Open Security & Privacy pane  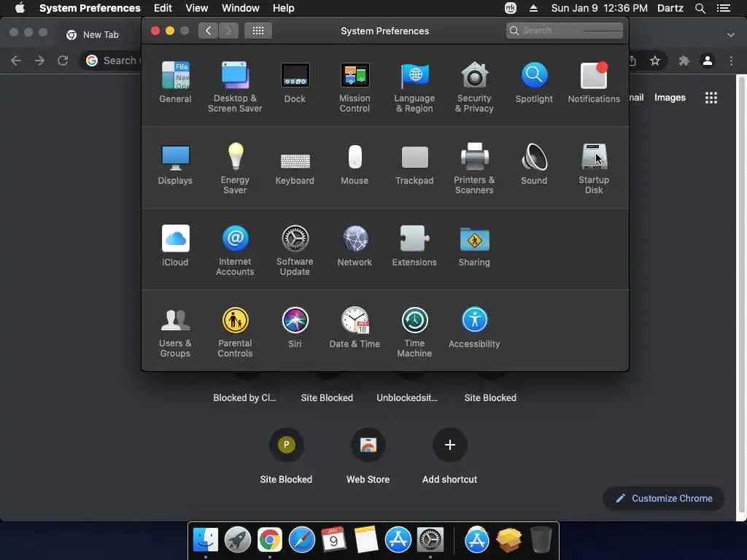click(x=474, y=87)
